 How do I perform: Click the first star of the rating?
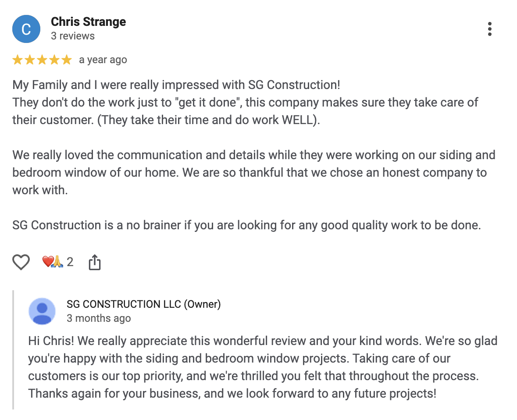18,60
